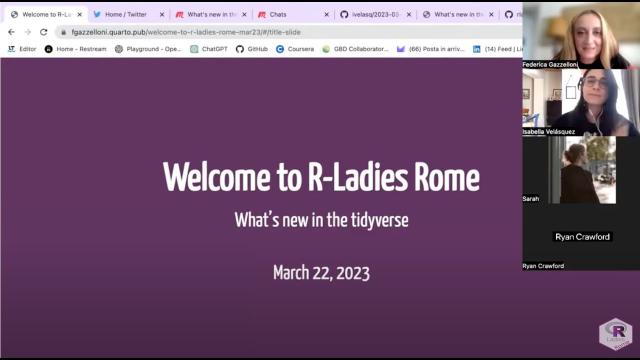640x360 pixels.
Task: Click the GitHub icon on ivelasq tab
Action: 344,14
